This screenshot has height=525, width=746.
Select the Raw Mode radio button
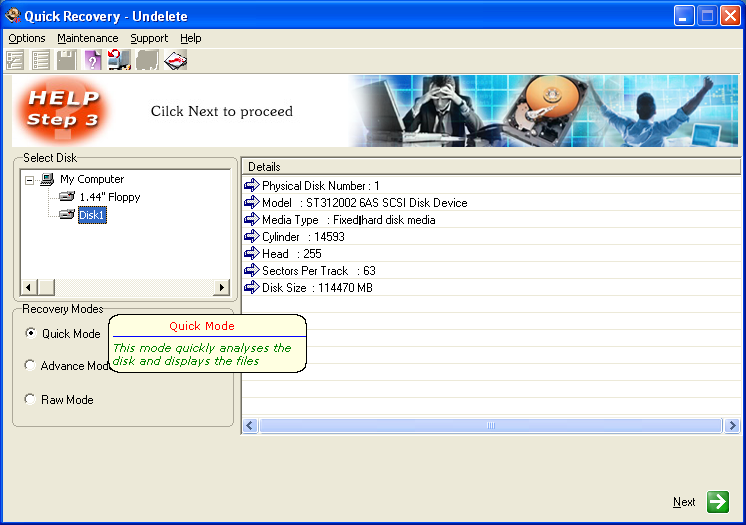30,399
